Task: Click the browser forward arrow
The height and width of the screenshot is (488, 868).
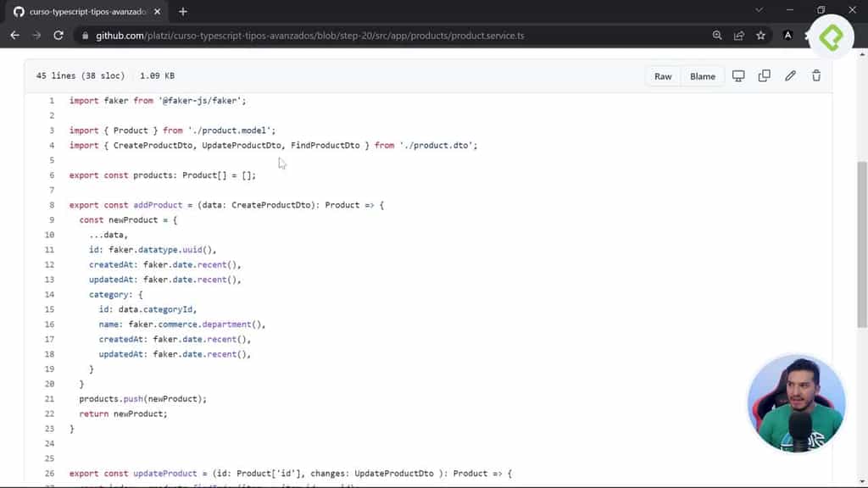Action: pyautogui.click(x=35, y=36)
